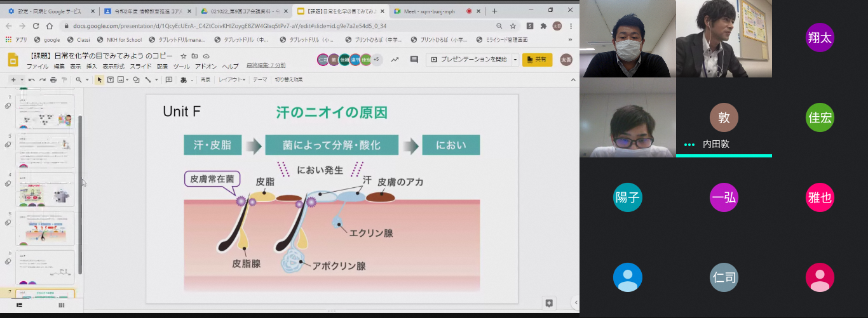Choose the select cursor tool
Viewport: 868px width, 318px height.
(x=99, y=80)
